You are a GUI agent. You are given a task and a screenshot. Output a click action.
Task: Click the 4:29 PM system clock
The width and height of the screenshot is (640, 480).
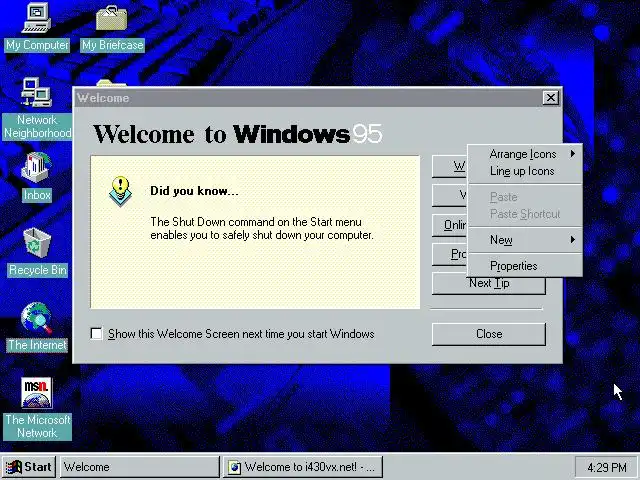pyautogui.click(x=606, y=467)
